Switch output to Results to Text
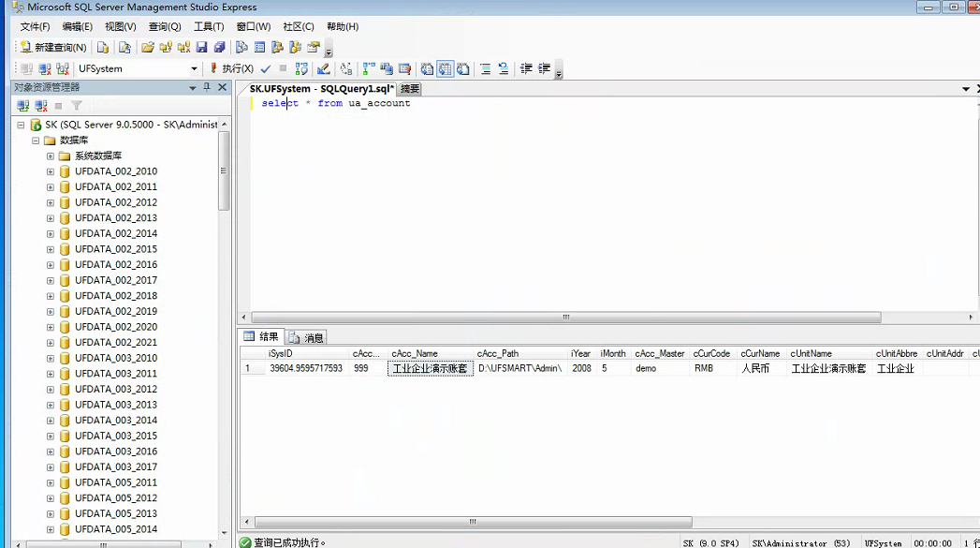980x548 pixels. coord(427,68)
